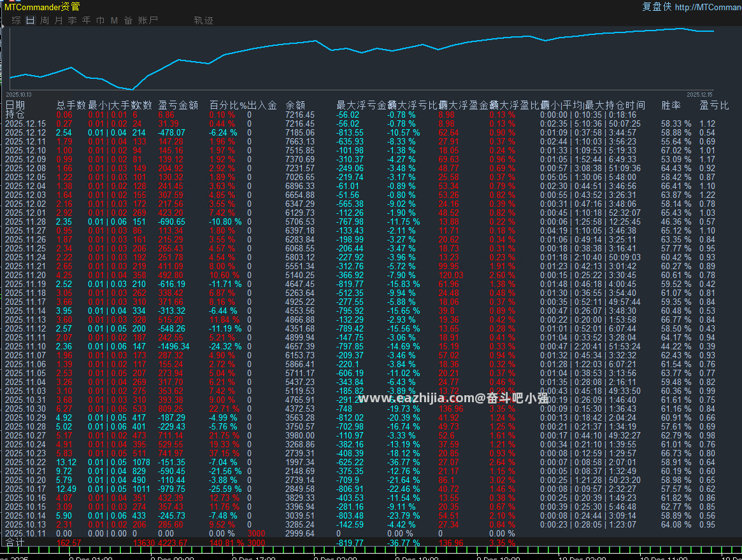742x560 pixels.
Task: Click the -979.75 loss amount
Action: pos(172,489)
